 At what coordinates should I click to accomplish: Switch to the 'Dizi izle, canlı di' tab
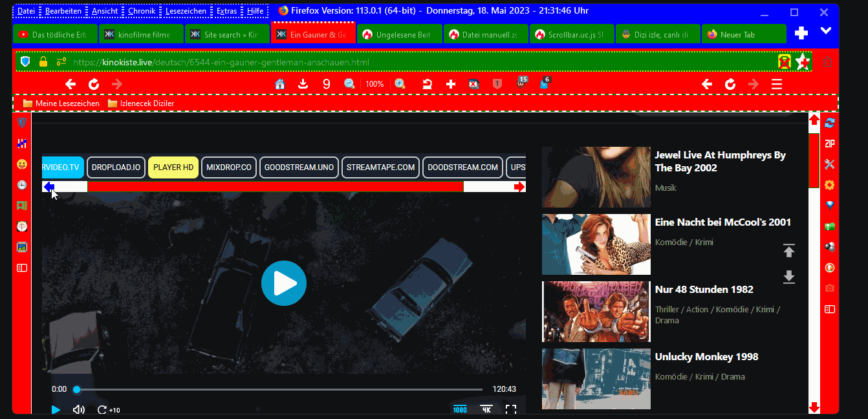[657, 34]
